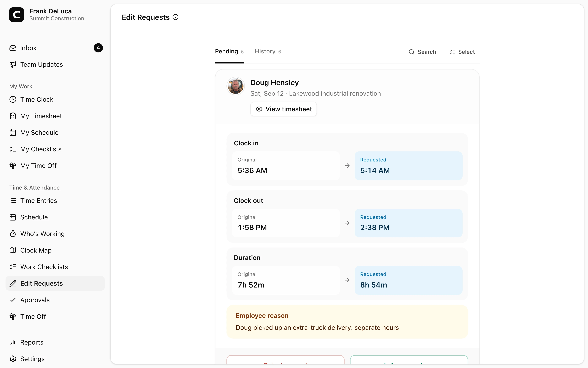Click the Work Checklists icon
This screenshot has height=368, width=588.
[x=13, y=267]
